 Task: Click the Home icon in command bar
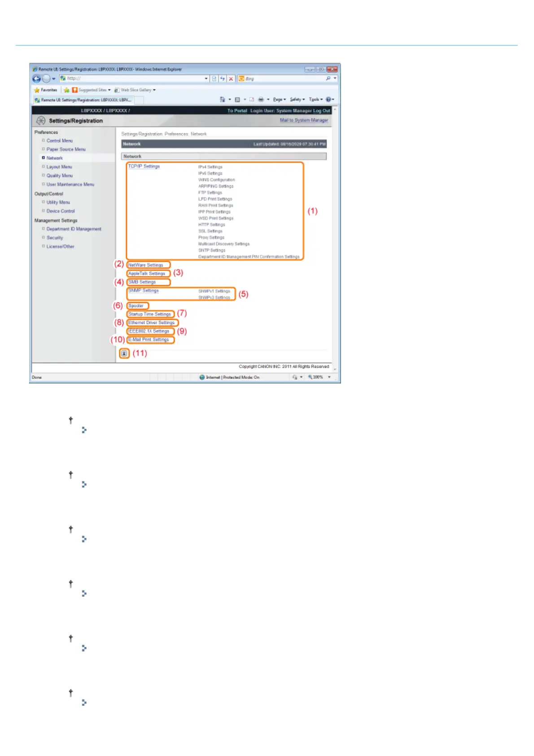(223, 100)
